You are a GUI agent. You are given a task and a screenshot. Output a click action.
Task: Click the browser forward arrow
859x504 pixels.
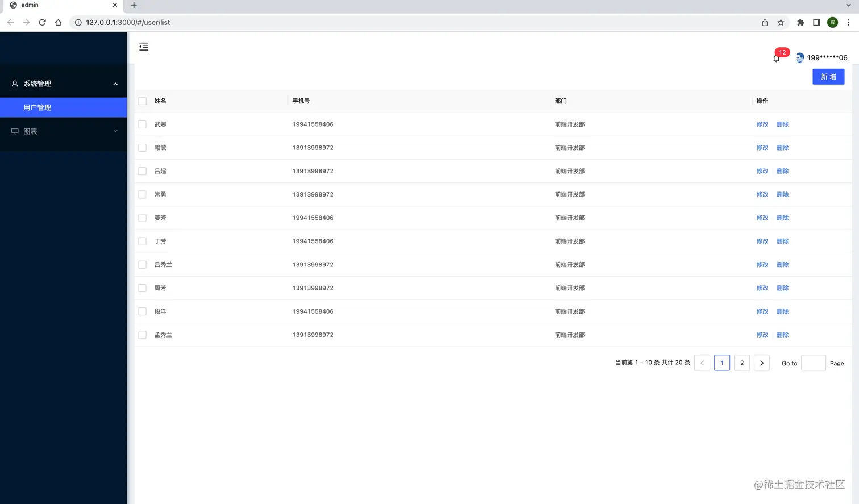pos(26,22)
